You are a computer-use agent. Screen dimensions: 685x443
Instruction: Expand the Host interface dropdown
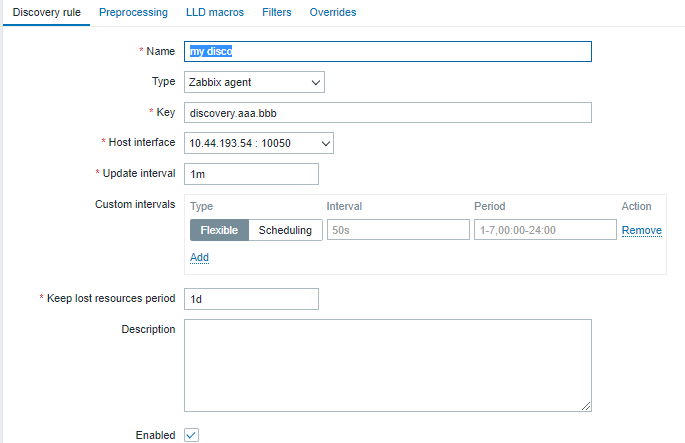(x=259, y=143)
